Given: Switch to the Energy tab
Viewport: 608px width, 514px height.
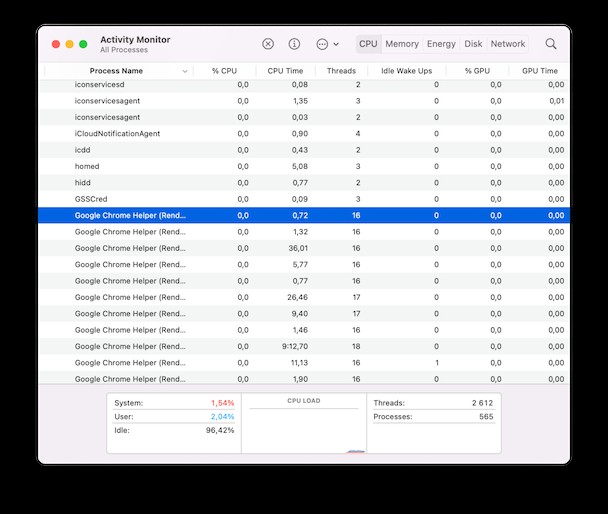Looking at the screenshot, I should coord(441,44).
